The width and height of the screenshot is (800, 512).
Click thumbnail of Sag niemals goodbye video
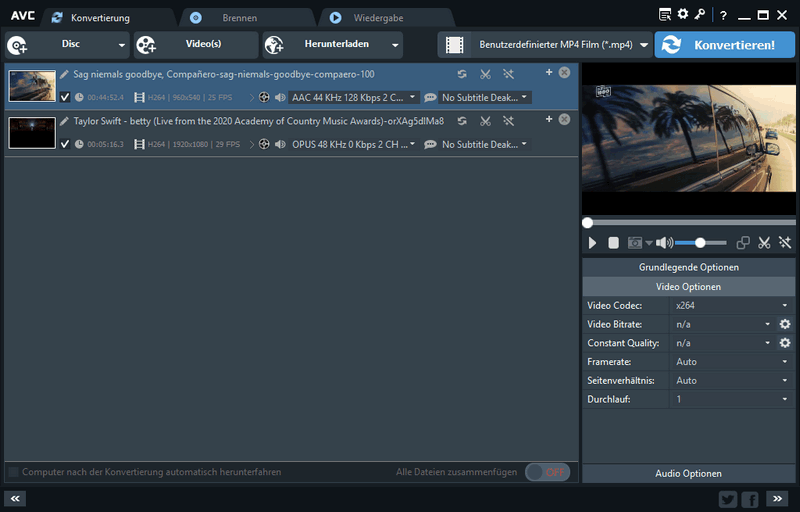[32, 86]
